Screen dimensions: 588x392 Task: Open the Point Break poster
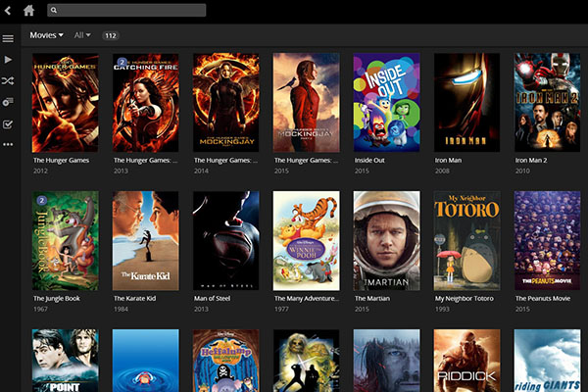(x=66, y=361)
